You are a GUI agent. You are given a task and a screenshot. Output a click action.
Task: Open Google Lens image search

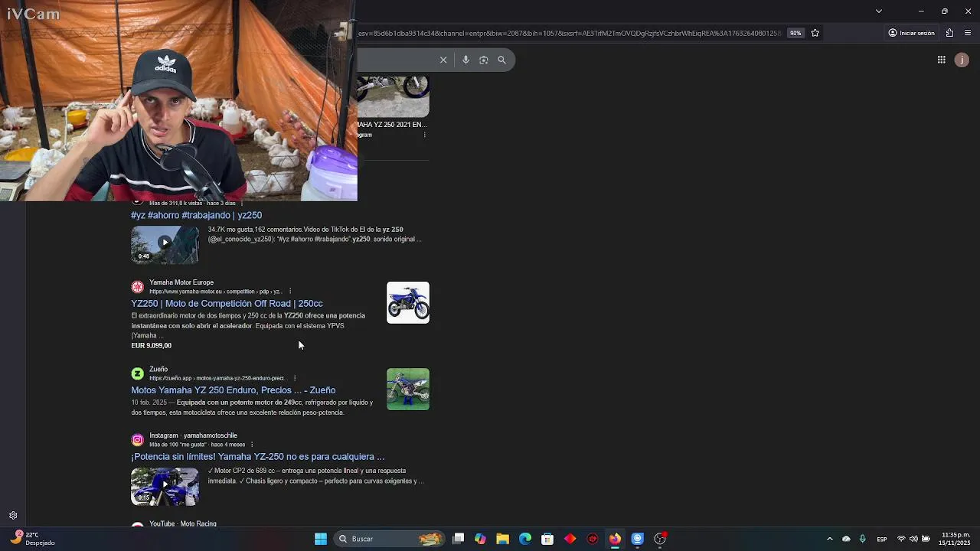pos(484,60)
